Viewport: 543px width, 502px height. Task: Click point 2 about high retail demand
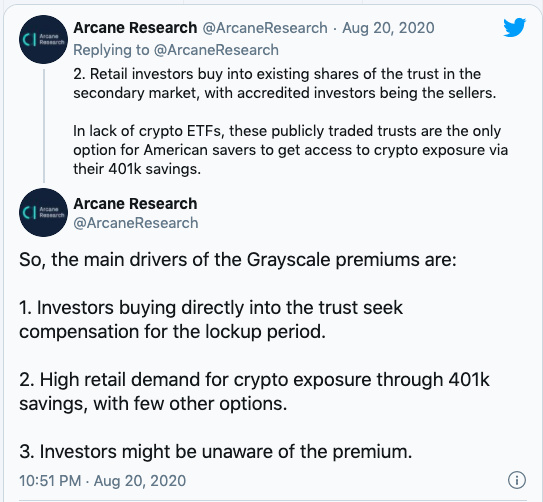point(254,392)
